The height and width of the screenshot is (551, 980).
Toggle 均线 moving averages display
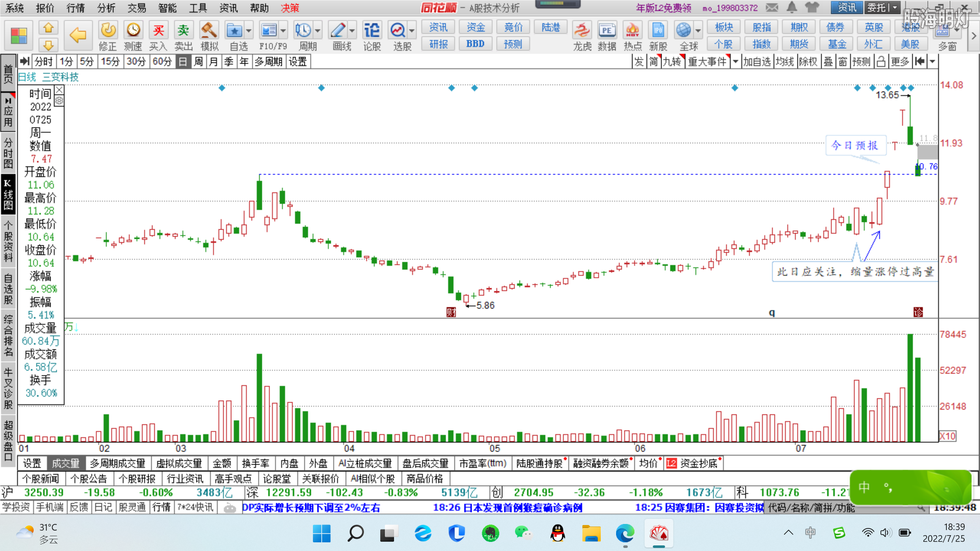[785, 62]
